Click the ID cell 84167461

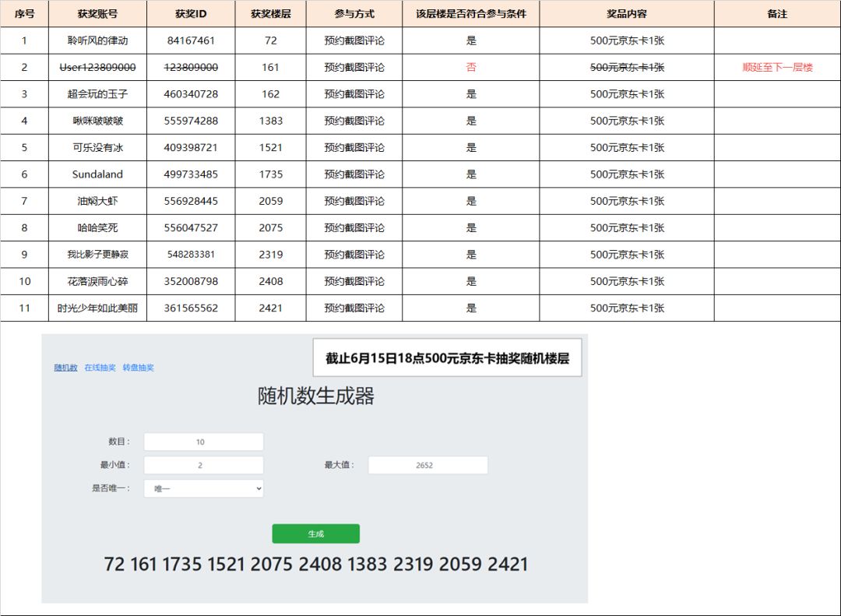point(191,40)
